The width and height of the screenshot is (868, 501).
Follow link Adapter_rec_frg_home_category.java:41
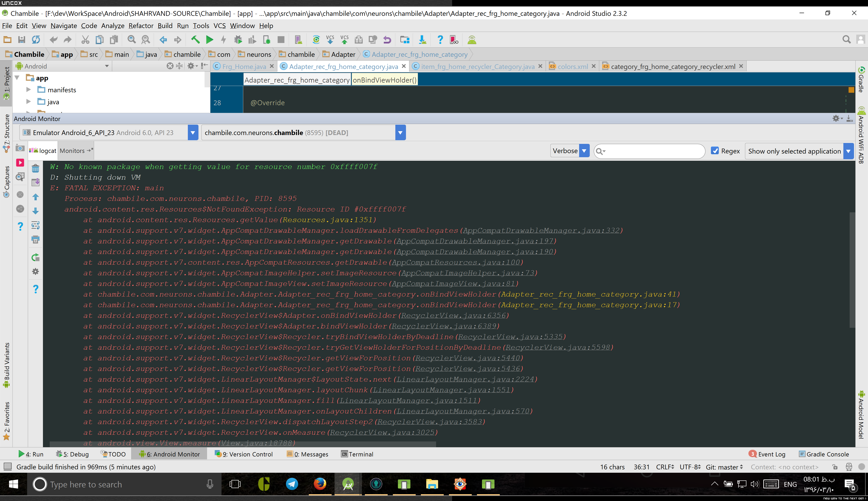589,294
